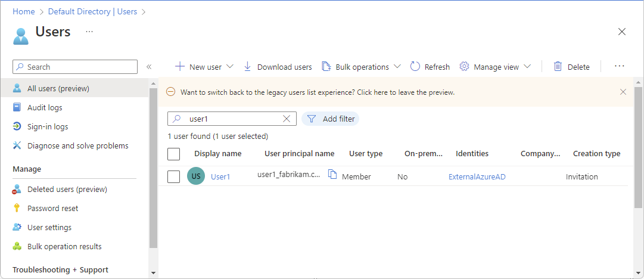
Task: Click the Delete trash can icon
Action: [x=558, y=67]
